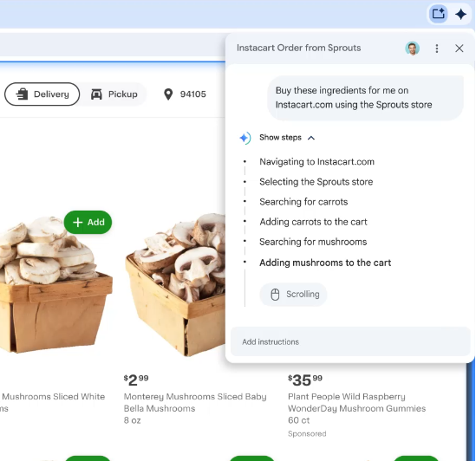Collapse the Show steps chevron
The width and height of the screenshot is (476, 461).
tap(311, 138)
